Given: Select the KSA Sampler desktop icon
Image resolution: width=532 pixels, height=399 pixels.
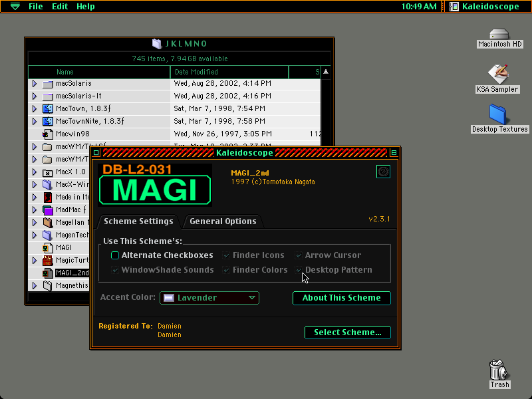Looking at the screenshot, I should tap(497, 74).
